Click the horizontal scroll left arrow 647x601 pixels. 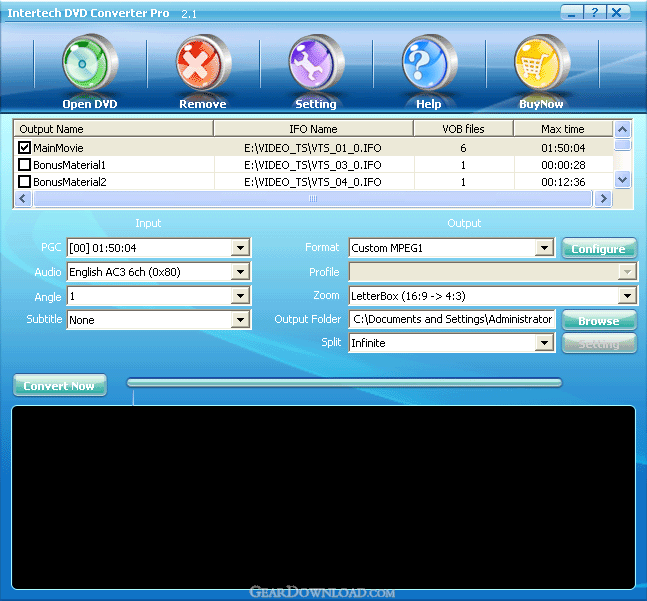point(23,198)
